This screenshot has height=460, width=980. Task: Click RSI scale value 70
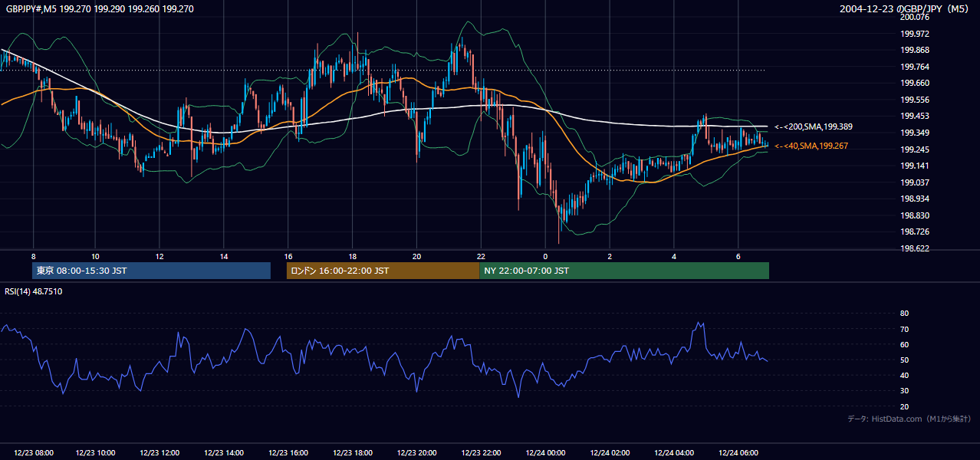point(905,329)
